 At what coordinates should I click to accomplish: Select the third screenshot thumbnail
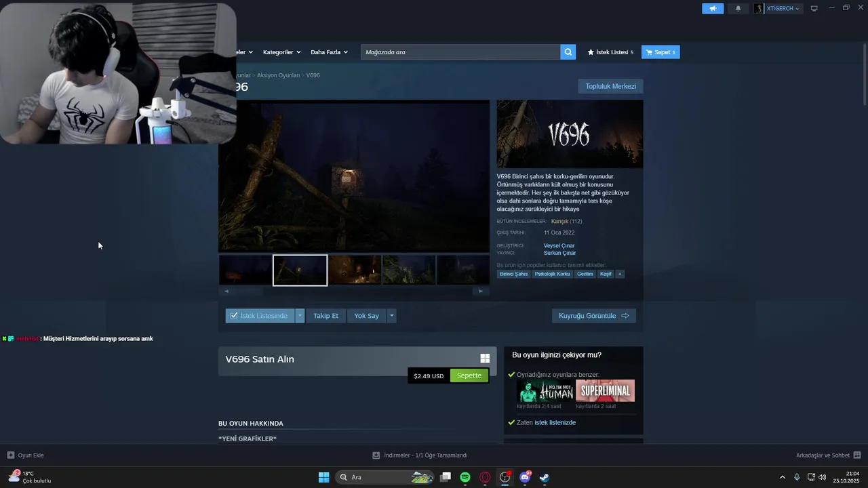pos(355,270)
